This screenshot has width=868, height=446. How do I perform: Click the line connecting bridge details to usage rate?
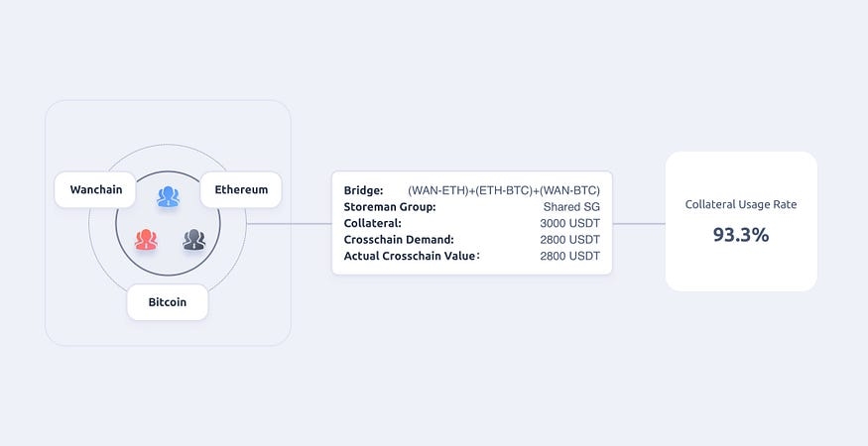coord(639,224)
